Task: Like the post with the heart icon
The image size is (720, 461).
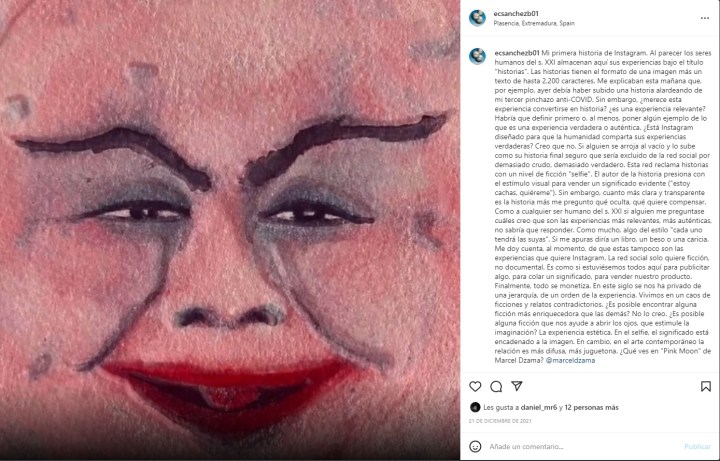Action: click(x=475, y=387)
